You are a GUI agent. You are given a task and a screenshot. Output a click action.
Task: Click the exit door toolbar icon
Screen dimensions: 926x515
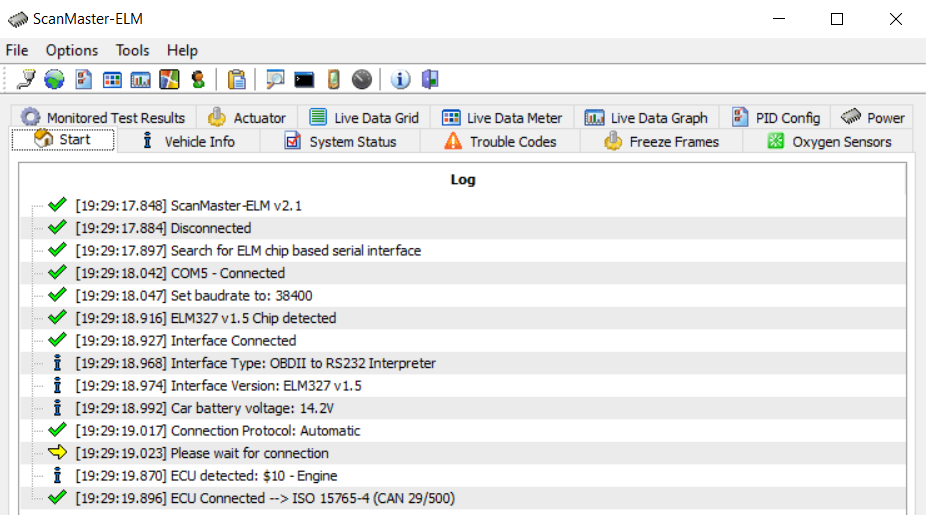(x=430, y=79)
